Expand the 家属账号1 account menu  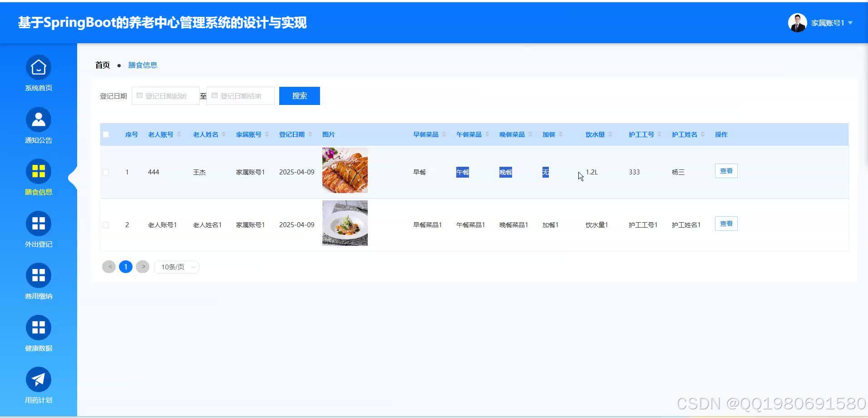point(828,22)
